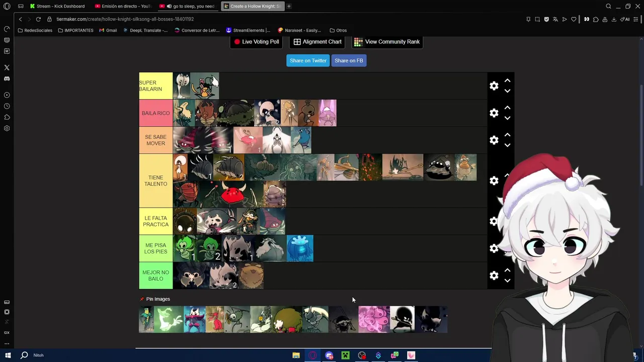Move SUPER BAILARIN tier up with arrow
Viewport: 644px width, 362px height.
pyautogui.click(x=507, y=80)
